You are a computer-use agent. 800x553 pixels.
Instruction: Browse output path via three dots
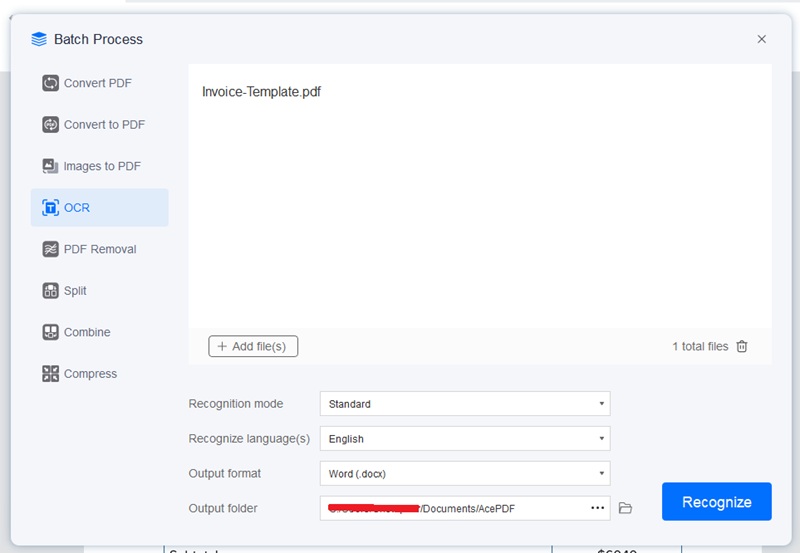[597, 508]
